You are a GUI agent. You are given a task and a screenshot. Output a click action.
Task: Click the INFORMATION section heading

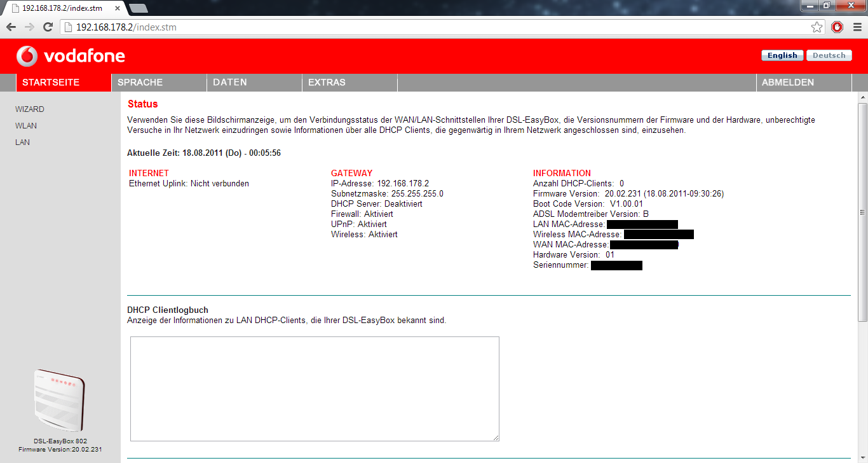pyautogui.click(x=562, y=173)
